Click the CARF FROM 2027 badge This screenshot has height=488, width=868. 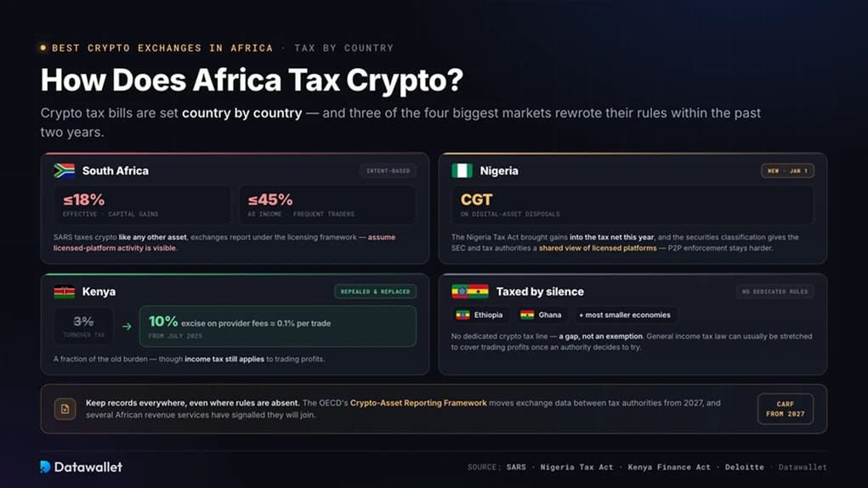tap(786, 409)
